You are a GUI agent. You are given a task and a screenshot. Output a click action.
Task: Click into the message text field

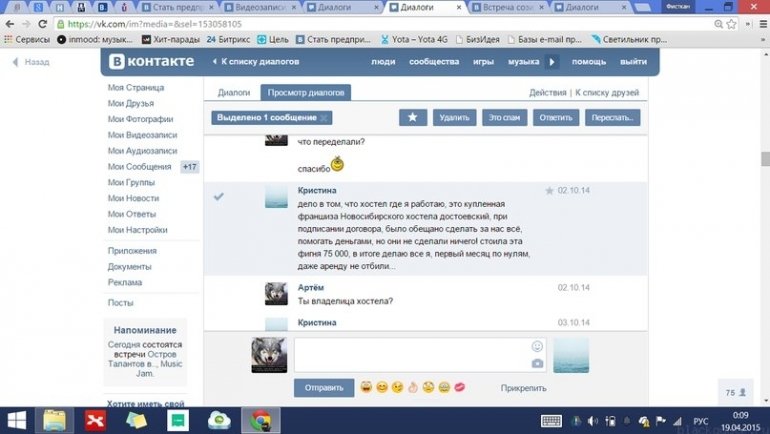(x=410, y=355)
